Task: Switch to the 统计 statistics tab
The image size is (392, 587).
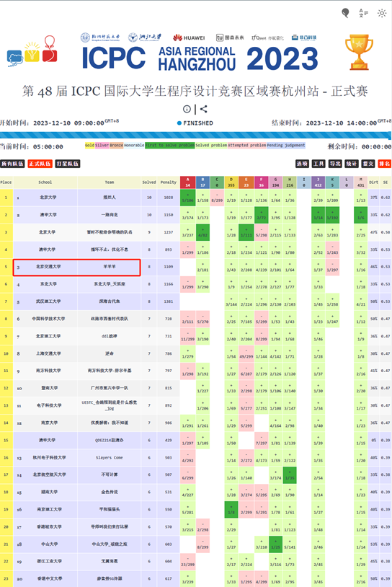Action: (x=351, y=164)
